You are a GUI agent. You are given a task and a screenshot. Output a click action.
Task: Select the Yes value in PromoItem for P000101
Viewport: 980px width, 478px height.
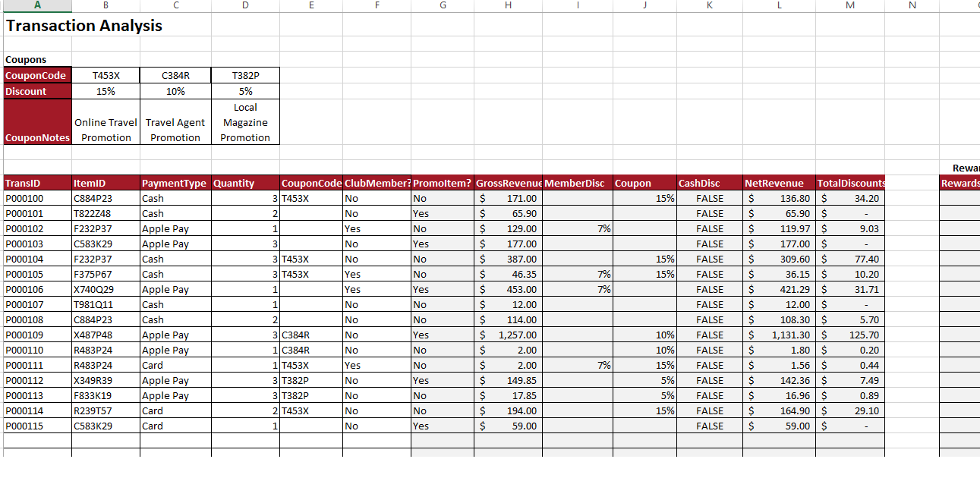pyautogui.click(x=443, y=213)
